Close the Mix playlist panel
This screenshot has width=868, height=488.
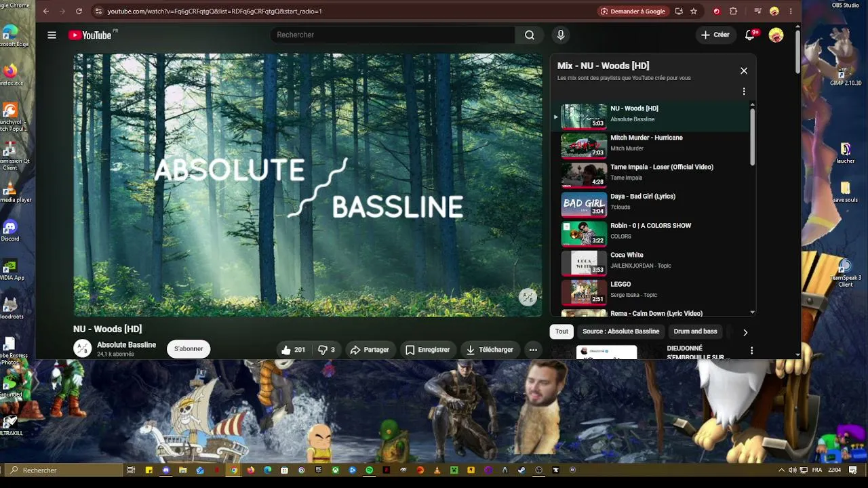(x=744, y=70)
